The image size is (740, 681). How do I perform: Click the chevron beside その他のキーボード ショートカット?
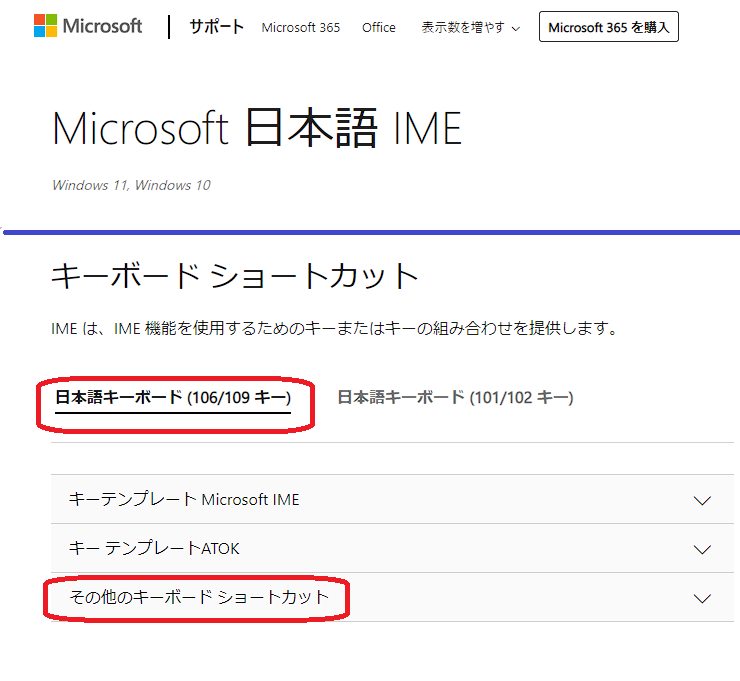[x=702, y=598]
